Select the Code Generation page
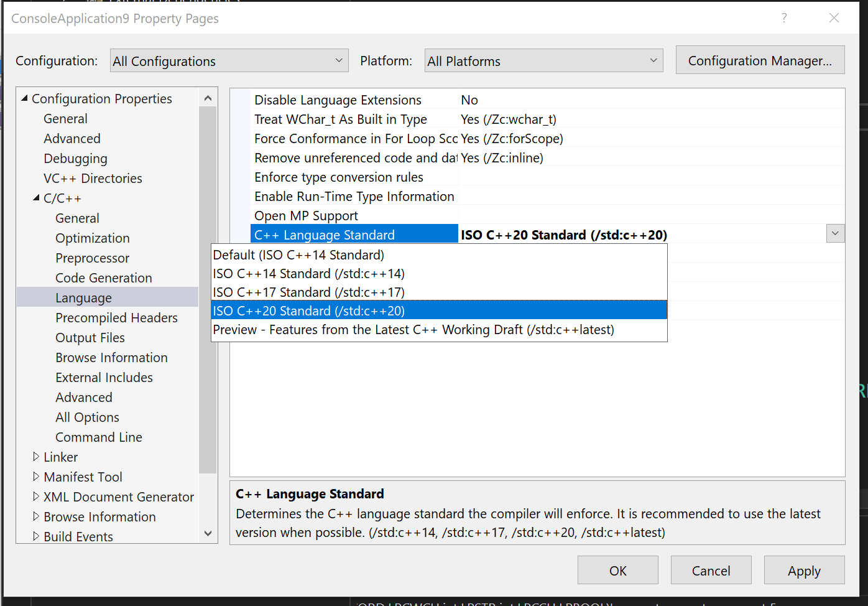868x606 pixels. pos(104,277)
